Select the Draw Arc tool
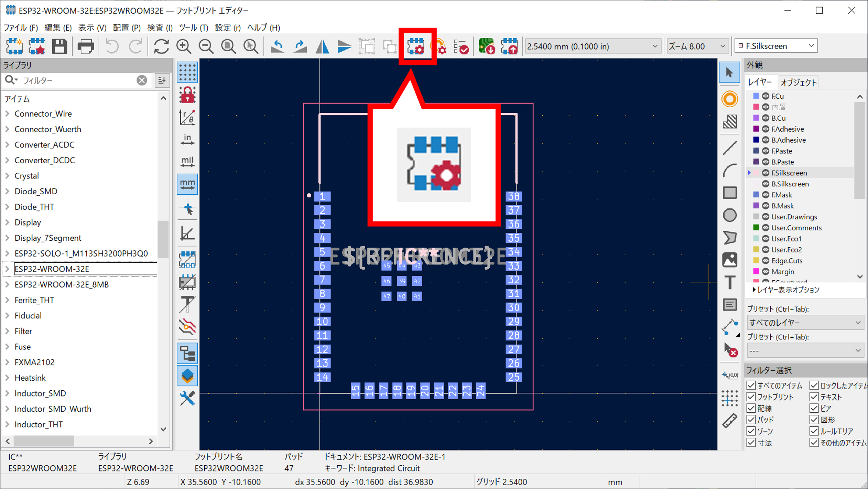Viewport: 868px width, 489px height. pos(729,170)
